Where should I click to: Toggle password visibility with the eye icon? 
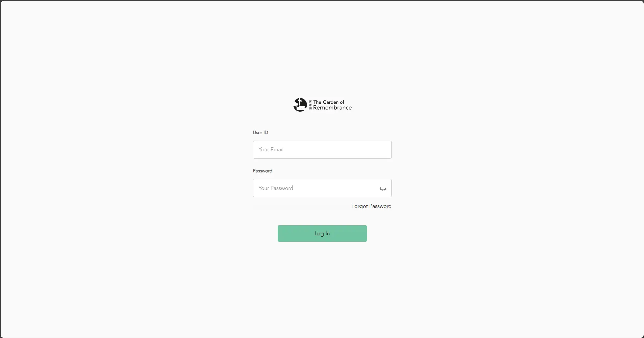pos(383,189)
